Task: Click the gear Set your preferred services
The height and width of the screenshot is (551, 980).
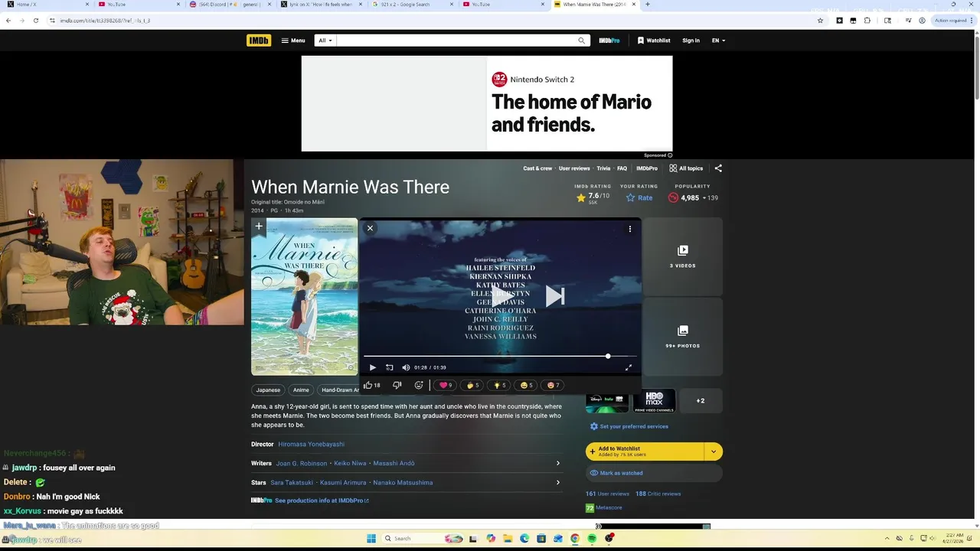Action: coord(629,426)
